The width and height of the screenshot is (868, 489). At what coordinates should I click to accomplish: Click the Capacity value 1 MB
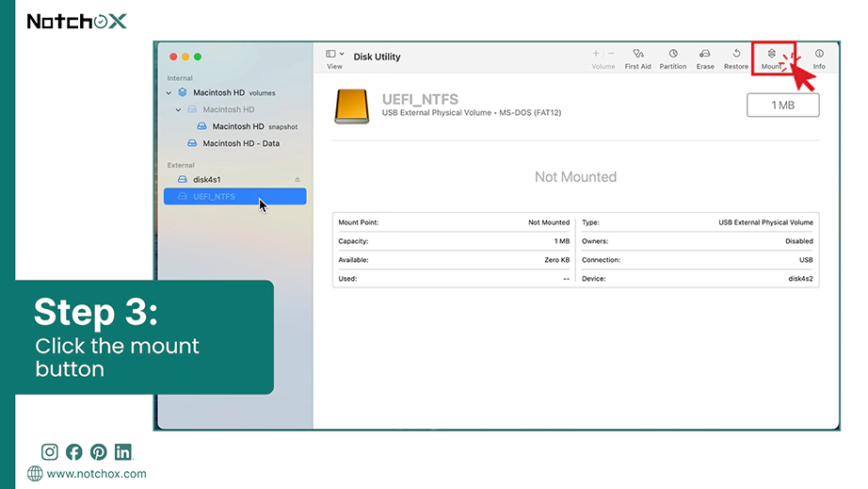(x=562, y=241)
